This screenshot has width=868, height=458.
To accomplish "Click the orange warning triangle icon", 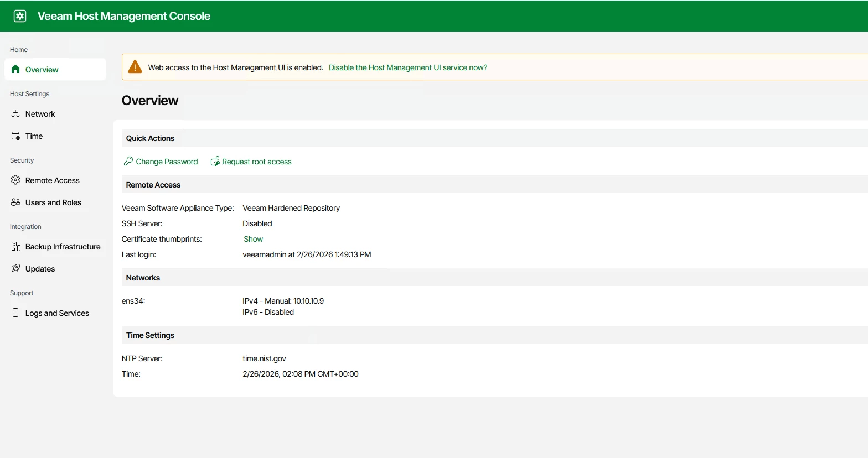I will (x=135, y=67).
